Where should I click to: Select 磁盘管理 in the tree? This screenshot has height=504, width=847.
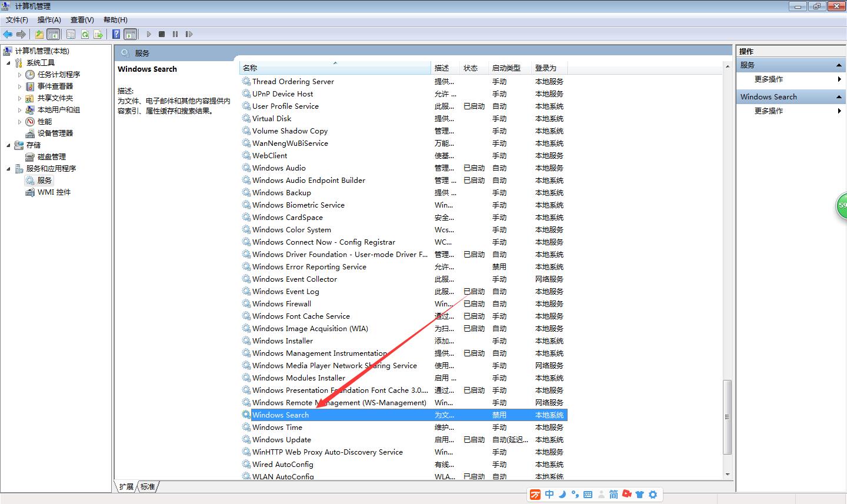52,157
